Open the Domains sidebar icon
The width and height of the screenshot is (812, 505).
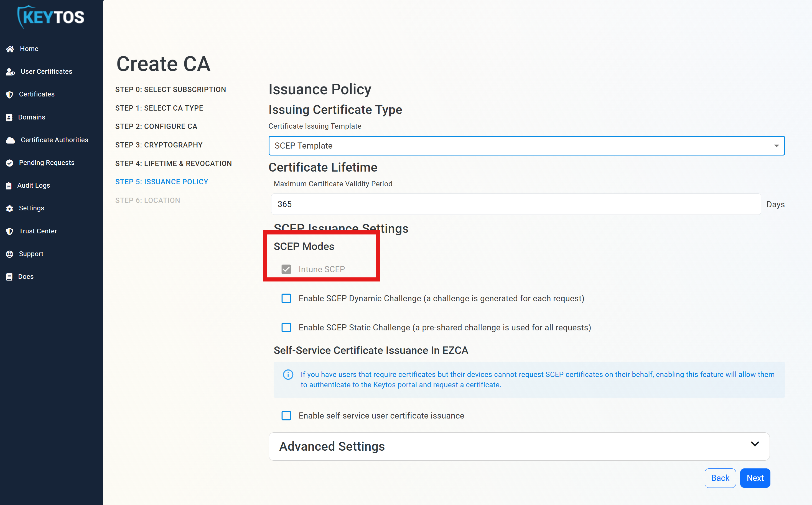10,117
